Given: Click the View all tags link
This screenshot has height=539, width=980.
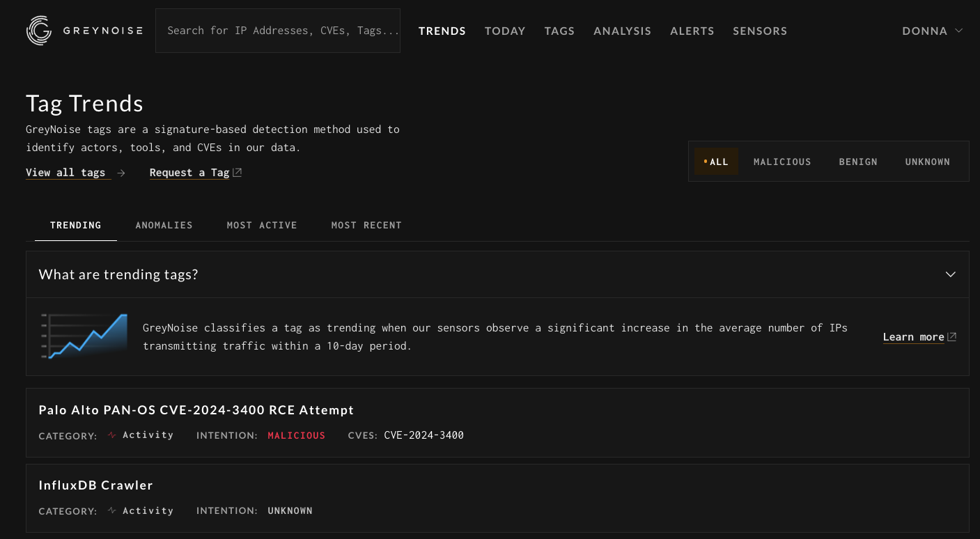Looking at the screenshot, I should [65, 172].
